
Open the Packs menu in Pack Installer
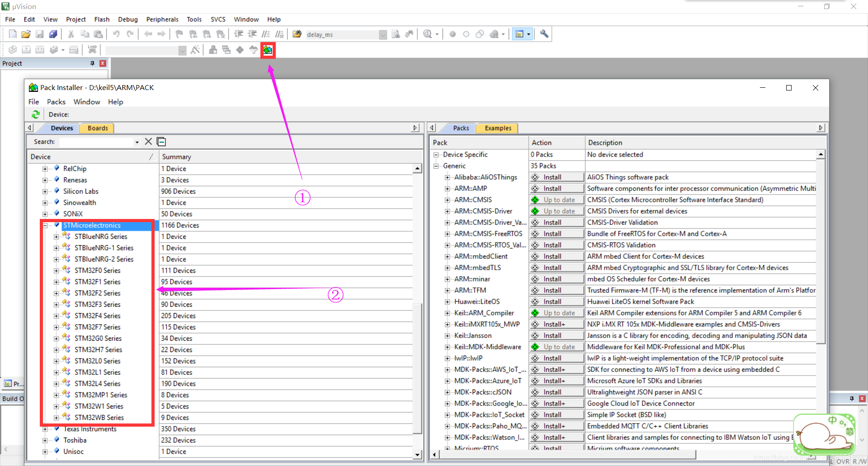click(56, 102)
